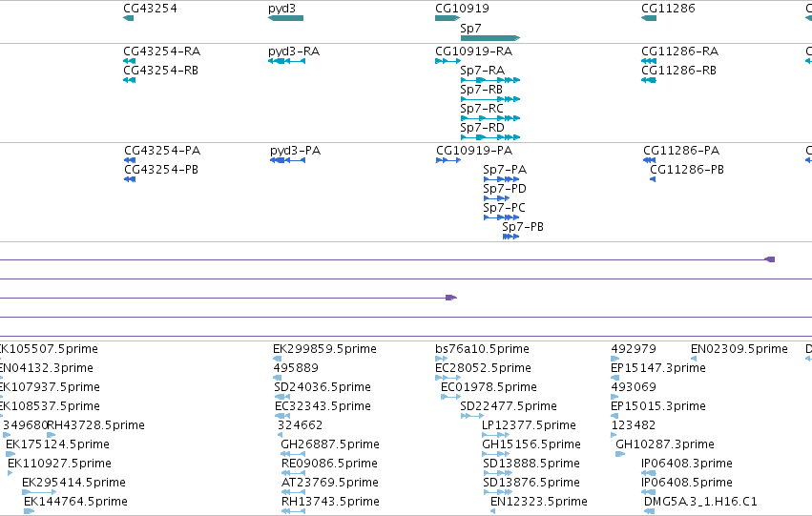The image size is (812, 516).
Task: Select the IP06408.3prime EST label
Action: click(687, 464)
